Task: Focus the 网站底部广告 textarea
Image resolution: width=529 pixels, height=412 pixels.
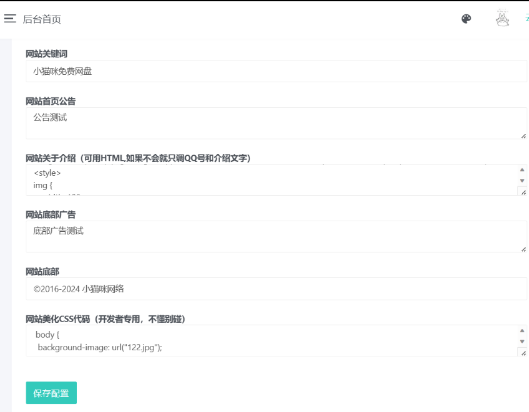Action: 276,237
